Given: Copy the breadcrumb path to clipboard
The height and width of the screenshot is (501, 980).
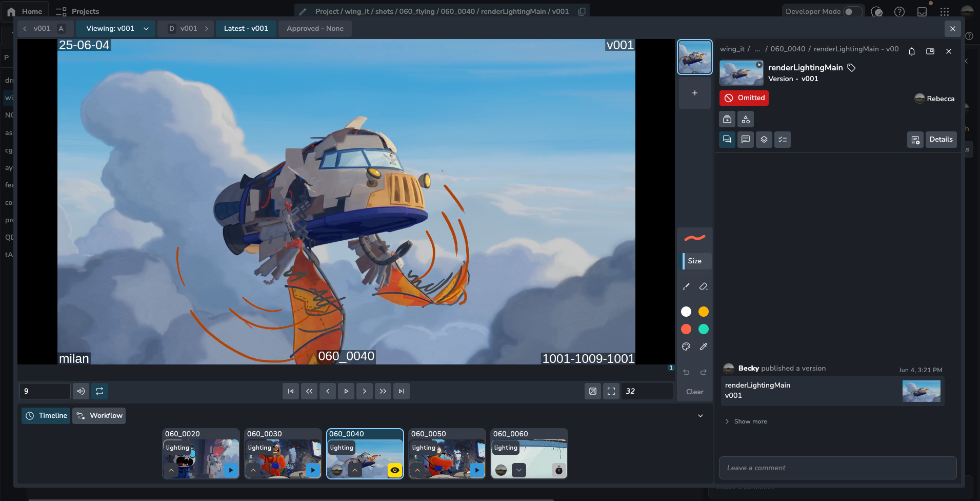Looking at the screenshot, I should click(x=582, y=11).
